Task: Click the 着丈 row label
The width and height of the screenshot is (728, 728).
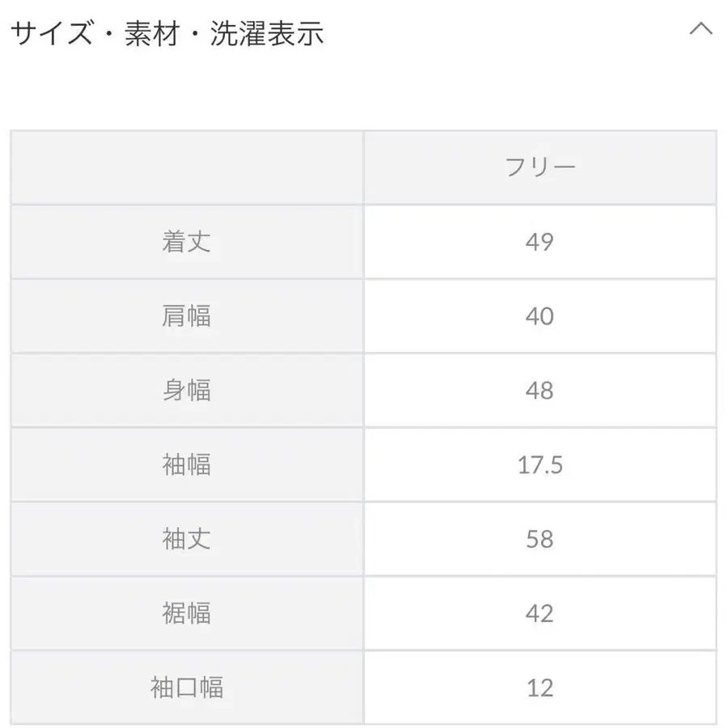Action: coord(187,242)
